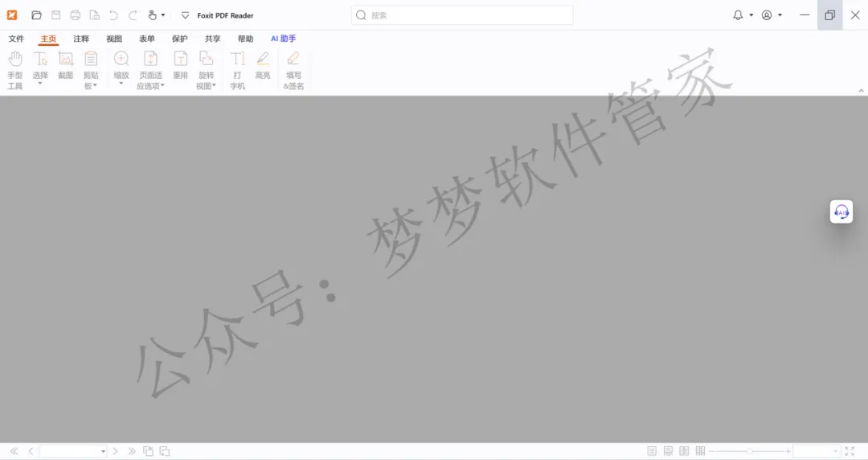Go to next page with right arrow
The image size is (868, 460).
click(115, 451)
